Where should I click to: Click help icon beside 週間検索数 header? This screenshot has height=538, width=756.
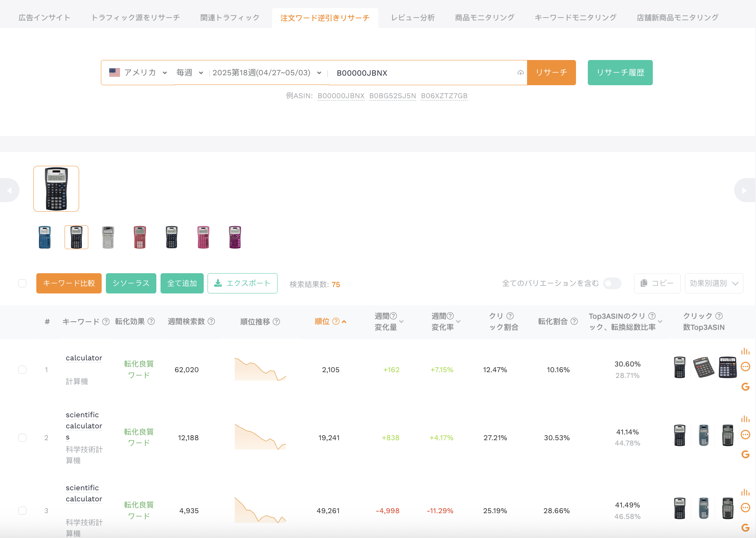coord(211,321)
